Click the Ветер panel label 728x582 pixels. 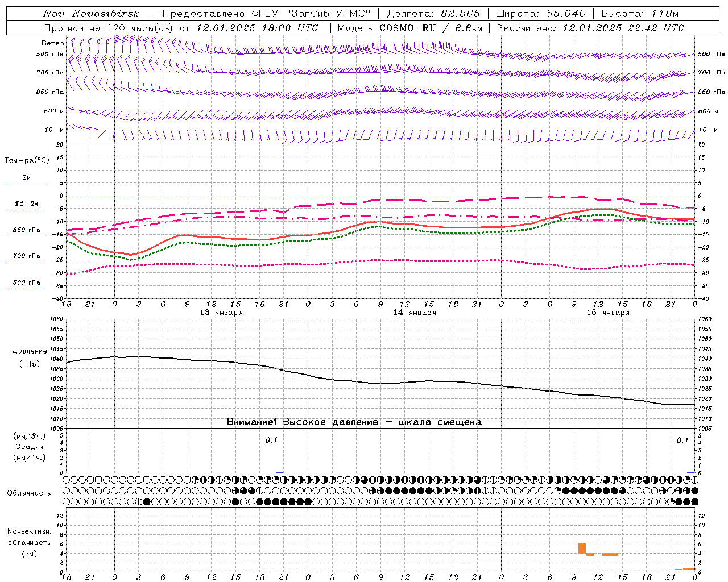pos(52,43)
